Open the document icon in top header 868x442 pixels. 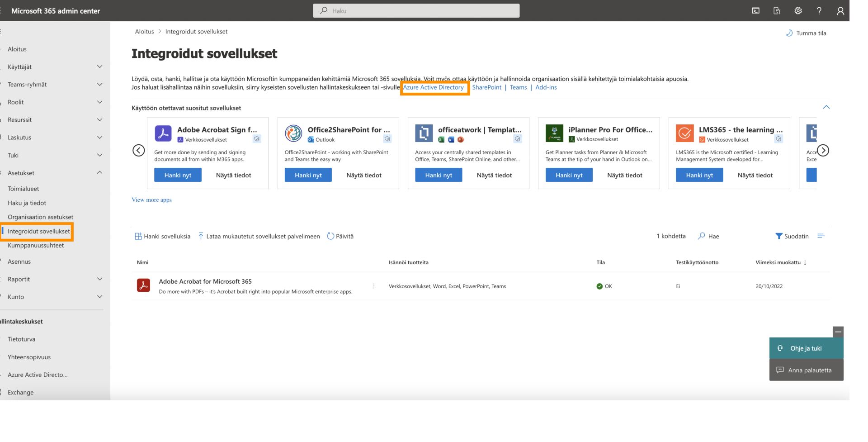tap(777, 11)
